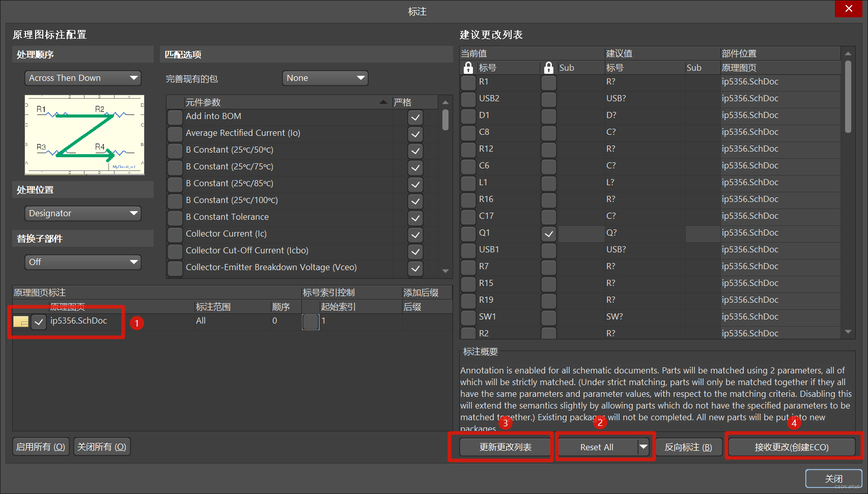
Task: Click 接收更改(创建ECO) button
Action: (792, 447)
